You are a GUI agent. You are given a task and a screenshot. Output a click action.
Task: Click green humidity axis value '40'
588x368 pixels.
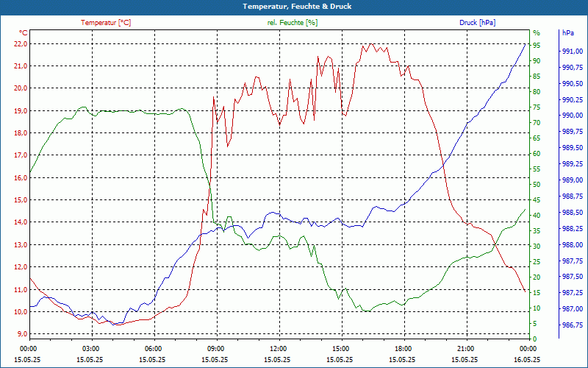click(x=537, y=216)
